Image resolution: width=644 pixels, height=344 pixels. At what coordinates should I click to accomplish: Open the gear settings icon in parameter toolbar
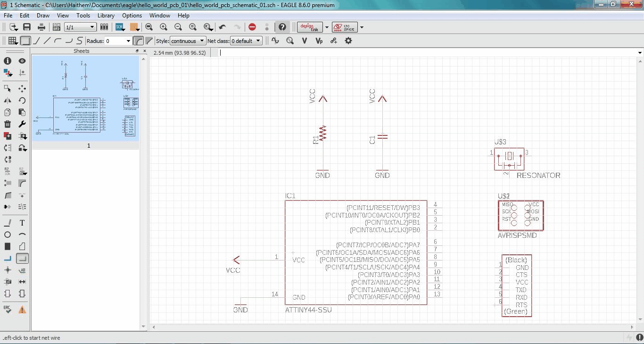348,41
